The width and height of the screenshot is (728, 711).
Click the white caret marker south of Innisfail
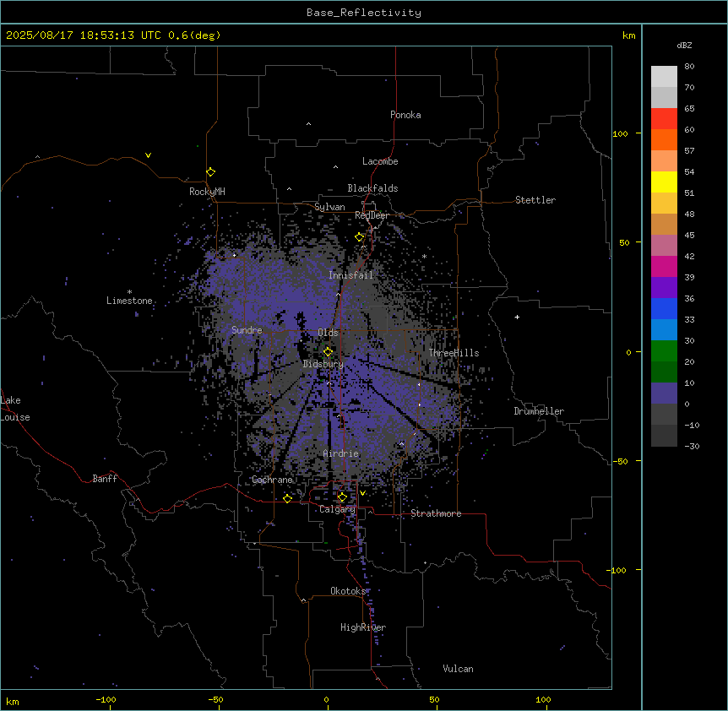point(339,295)
